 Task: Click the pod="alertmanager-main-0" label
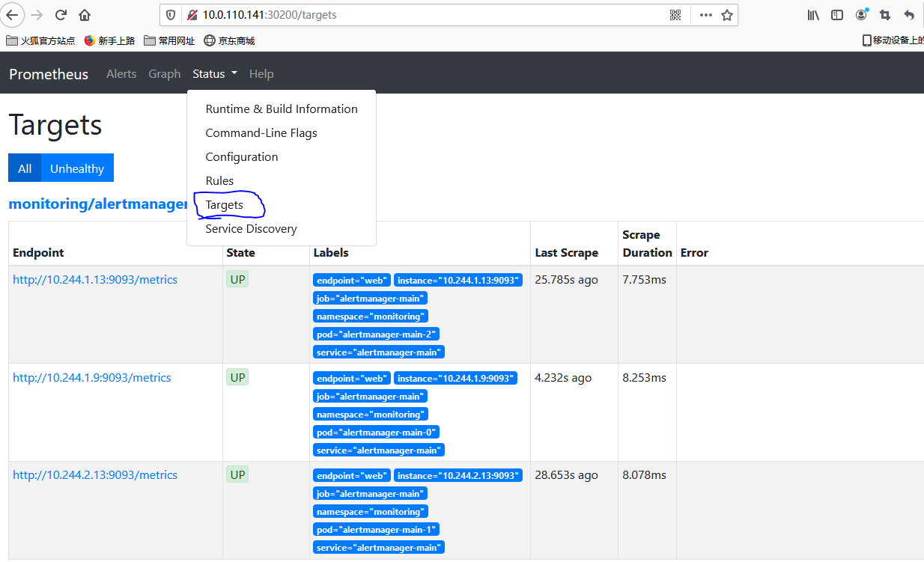(376, 433)
